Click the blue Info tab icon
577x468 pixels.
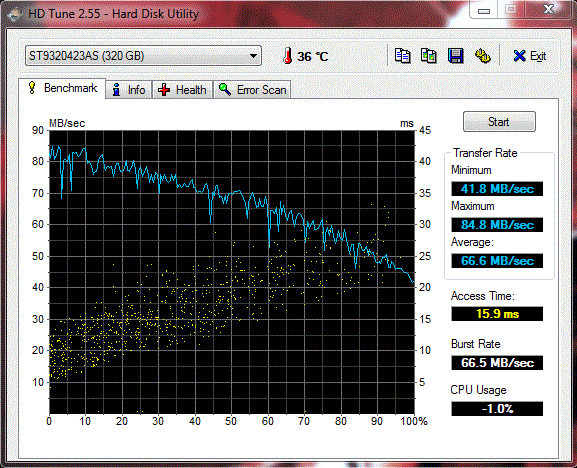[117, 90]
